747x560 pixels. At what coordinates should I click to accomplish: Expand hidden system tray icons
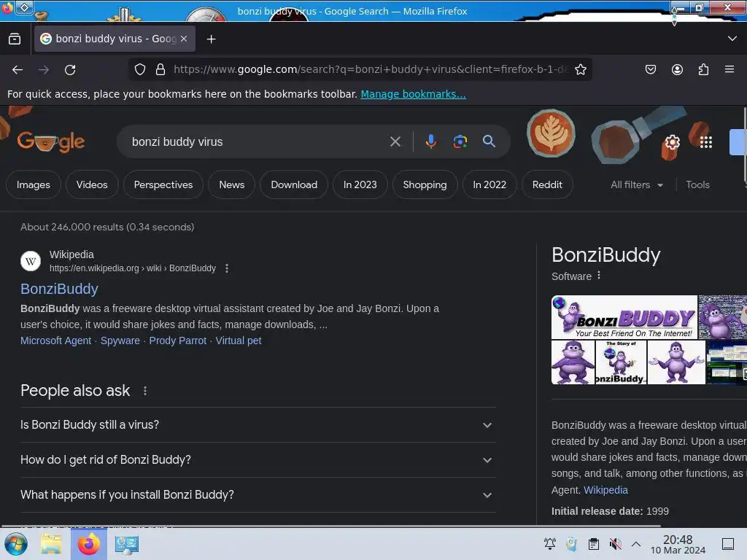point(636,544)
